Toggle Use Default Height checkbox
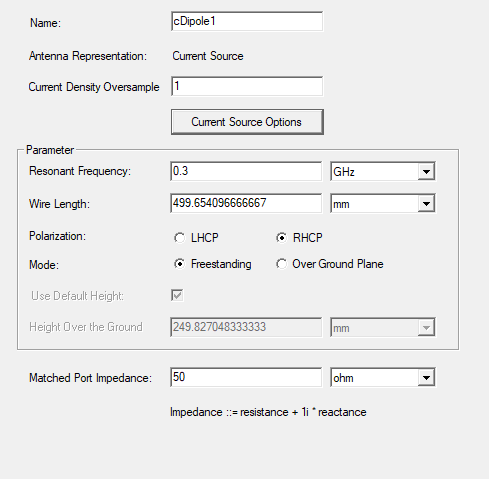This screenshot has height=479, width=489. [177, 295]
